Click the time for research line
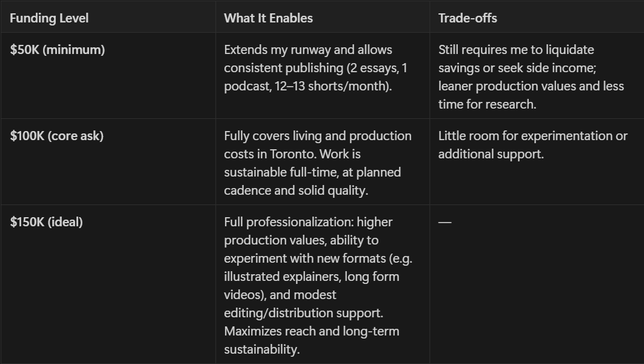The height and width of the screenshot is (364, 644). [x=487, y=104]
